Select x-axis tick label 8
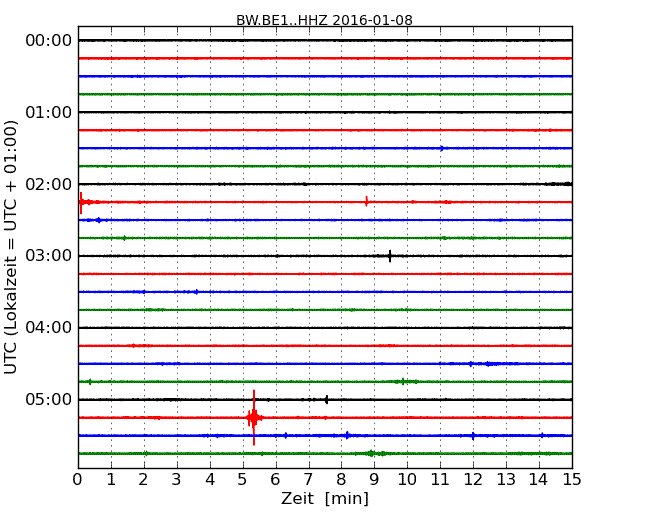 pos(342,480)
